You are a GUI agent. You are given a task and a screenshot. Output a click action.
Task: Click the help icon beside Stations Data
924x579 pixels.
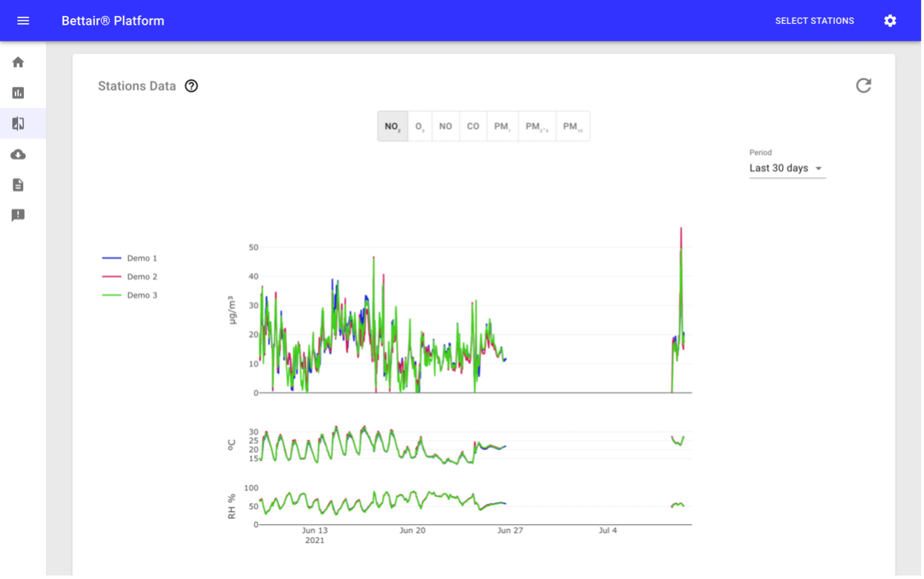[191, 86]
